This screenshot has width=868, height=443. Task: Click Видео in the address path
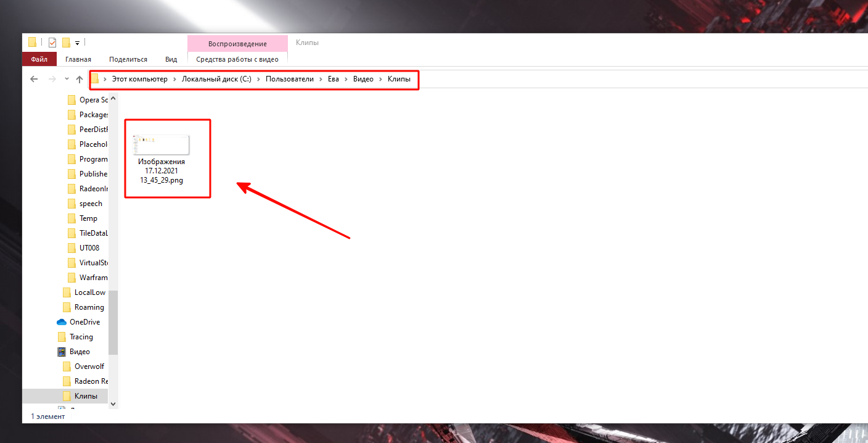pyautogui.click(x=363, y=79)
